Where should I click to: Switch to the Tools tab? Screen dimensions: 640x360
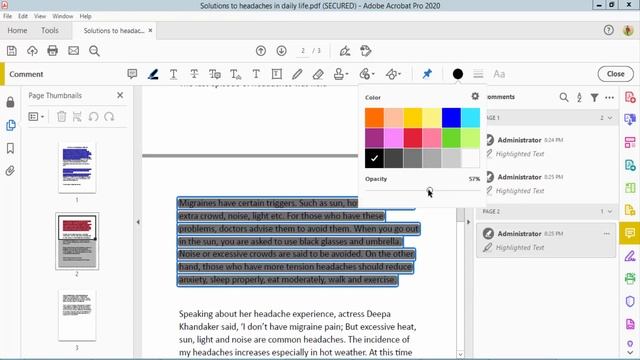[50, 31]
